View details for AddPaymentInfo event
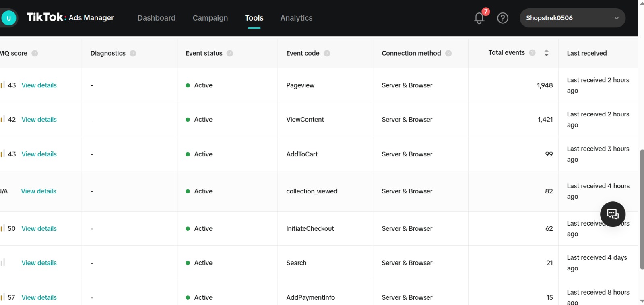 click(39, 298)
